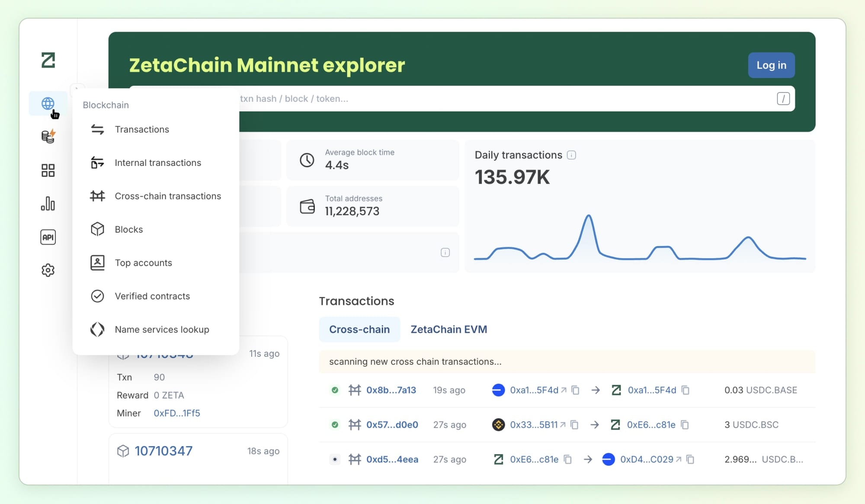Open transaction 0x8b...7a13
The height and width of the screenshot is (504, 865).
tap(391, 390)
